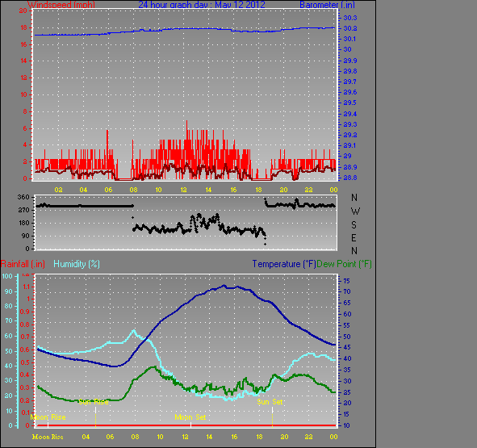Click the 60 value on humidity axis
This screenshot has width=477, height=448.
[x=9, y=336]
